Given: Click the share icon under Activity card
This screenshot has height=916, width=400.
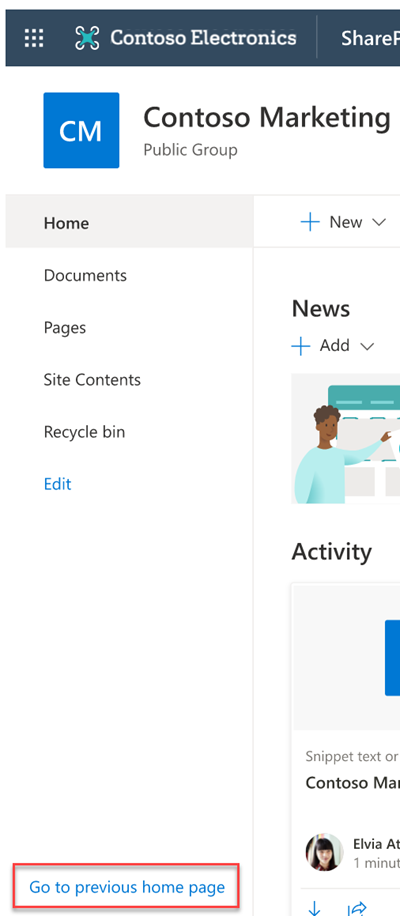Looking at the screenshot, I should (356, 909).
